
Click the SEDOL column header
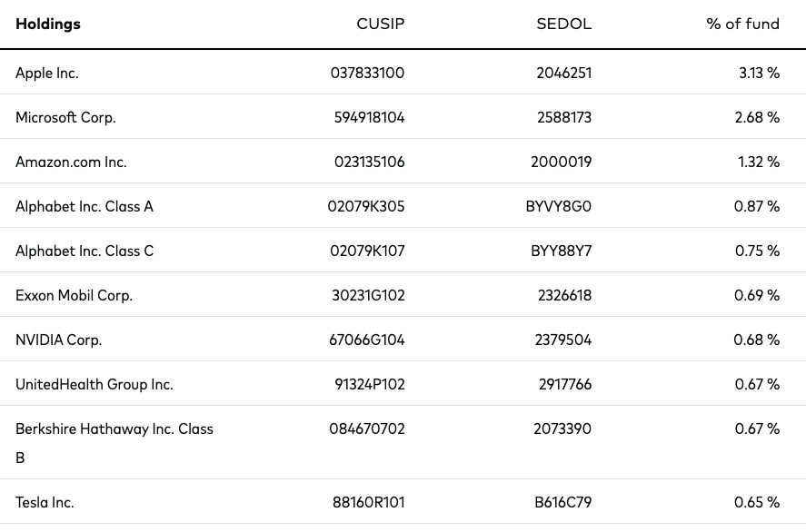564,25
